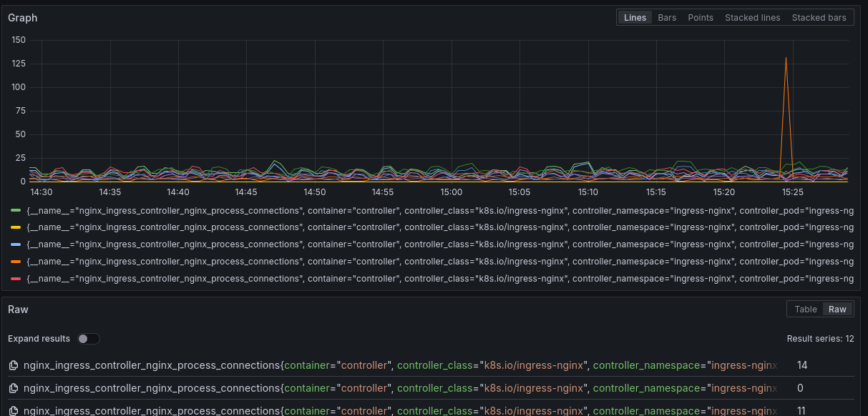Click the orange spike peak near 15:25
This screenshot has width=868, height=416.
coord(786,58)
